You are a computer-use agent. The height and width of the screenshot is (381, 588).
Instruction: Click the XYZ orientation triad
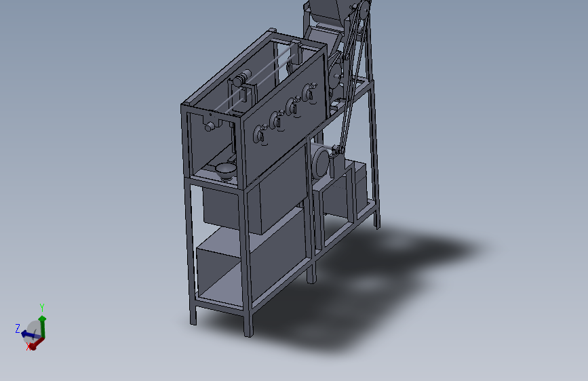pos(31,328)
